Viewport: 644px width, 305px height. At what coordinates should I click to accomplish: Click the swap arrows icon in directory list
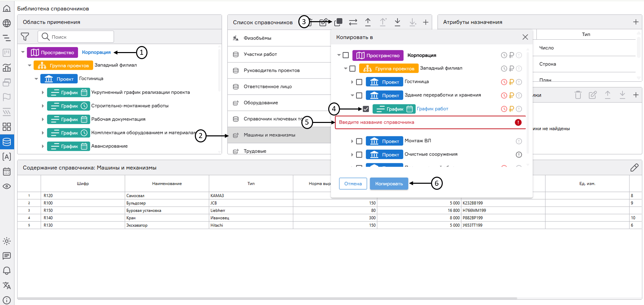[353, 22]
